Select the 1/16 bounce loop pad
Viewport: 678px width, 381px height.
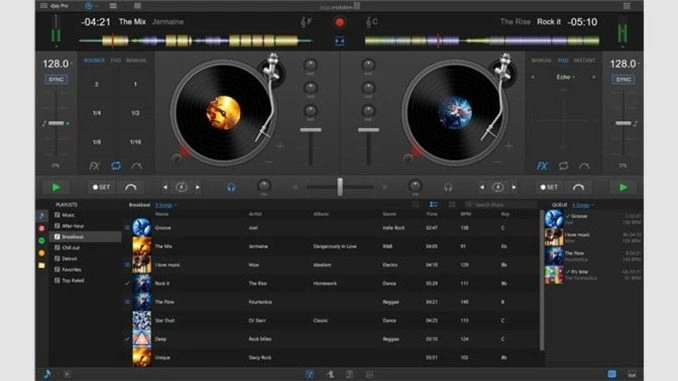point(135,142)
